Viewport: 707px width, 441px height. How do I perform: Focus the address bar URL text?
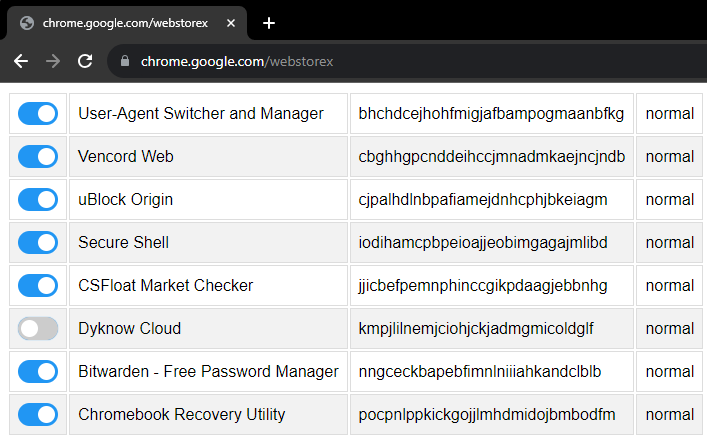click(237, 61)
